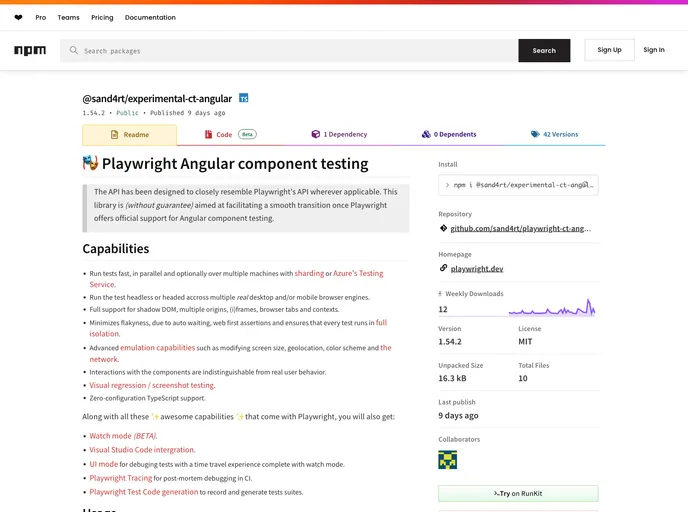
Task: Open the 42 Versions tab
Action: (555, 134)
